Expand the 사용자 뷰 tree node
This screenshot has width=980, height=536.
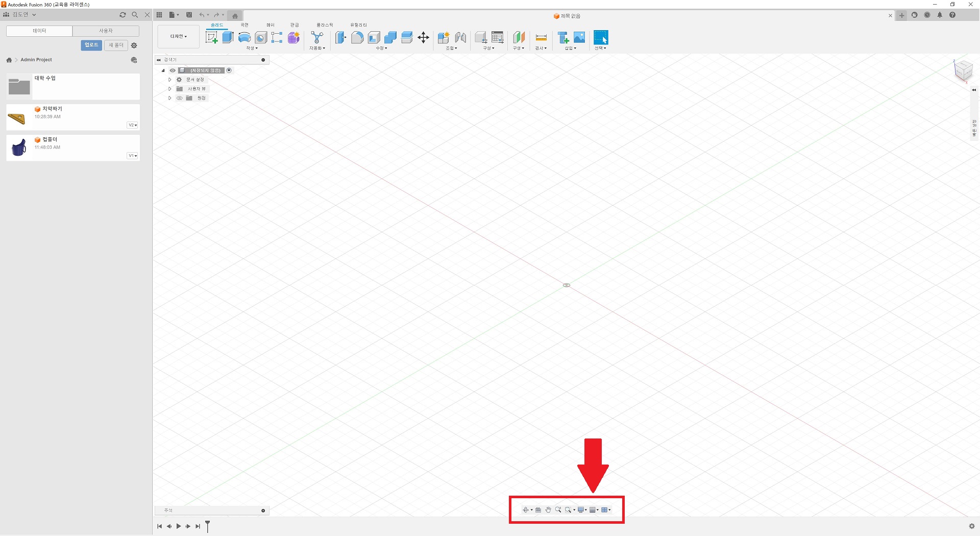coord(170,89)
